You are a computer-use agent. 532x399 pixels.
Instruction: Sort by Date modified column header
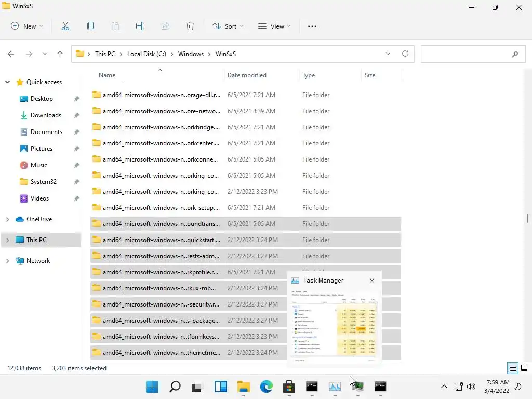point(247,75)
